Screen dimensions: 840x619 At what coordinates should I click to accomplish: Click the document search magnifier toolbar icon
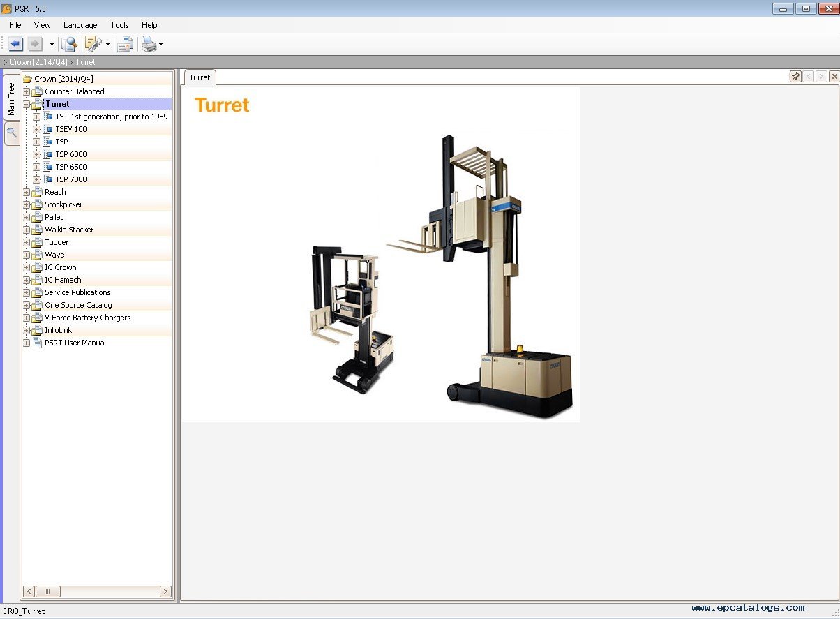click(68, 45)
